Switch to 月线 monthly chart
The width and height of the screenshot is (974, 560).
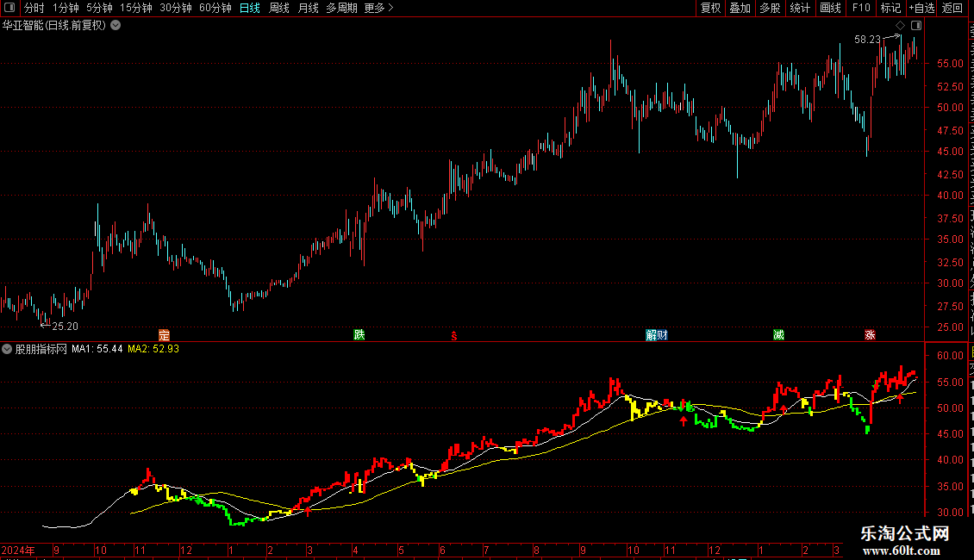308,8
